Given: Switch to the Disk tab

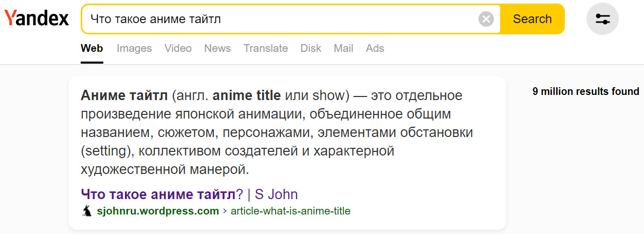Looking at the screenshot, I should (310, 48).
